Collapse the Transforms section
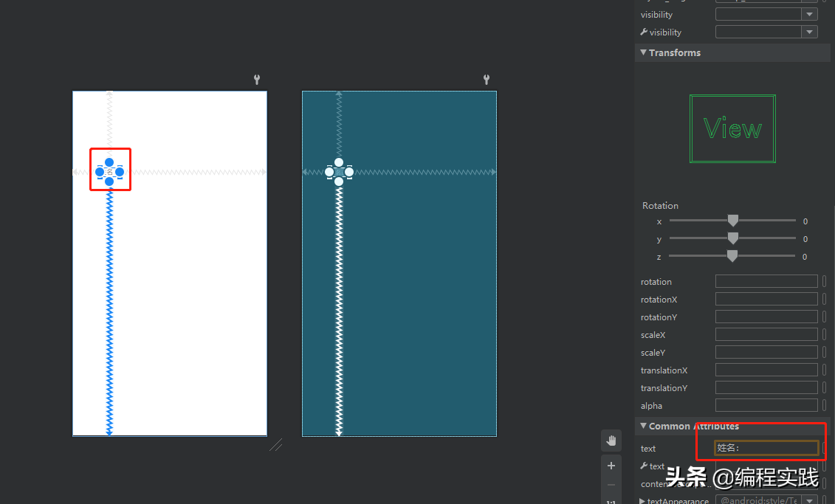Image resolution: width=835 pixels, height=504 pixels. point(643,52)
